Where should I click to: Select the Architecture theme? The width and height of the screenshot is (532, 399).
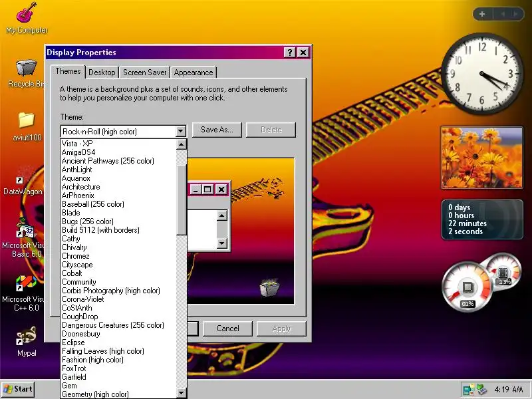point(119,187)
